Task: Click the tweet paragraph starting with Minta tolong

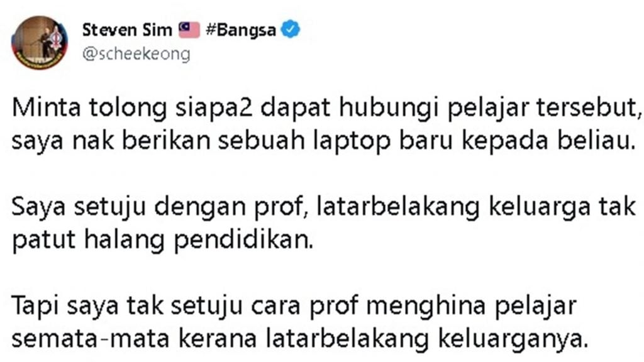Action: 326,124
